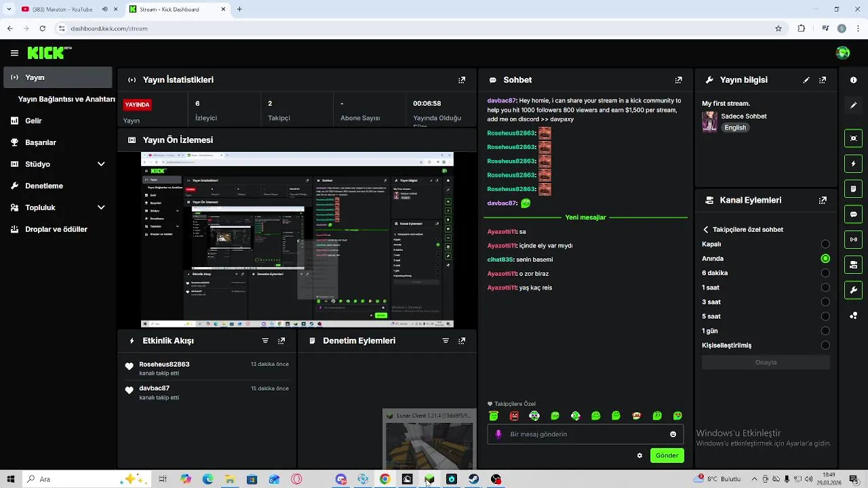Click the Gönder send button
Viewport: 868px width, 488px height.
[x=667, y=455]
